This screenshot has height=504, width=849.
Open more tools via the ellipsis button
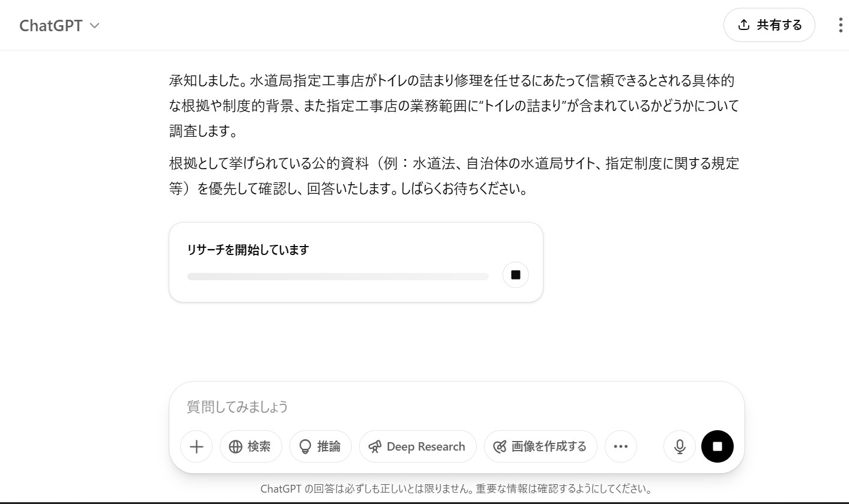click(x=621, y=446)
